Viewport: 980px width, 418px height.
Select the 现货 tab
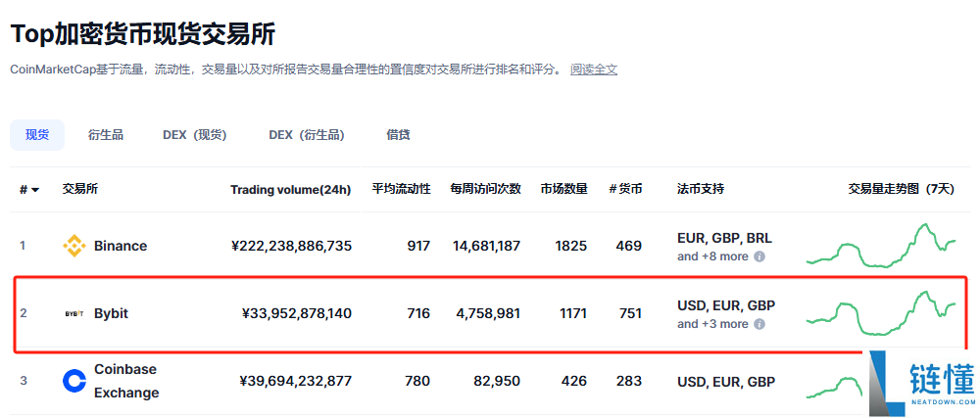point(37,135)
